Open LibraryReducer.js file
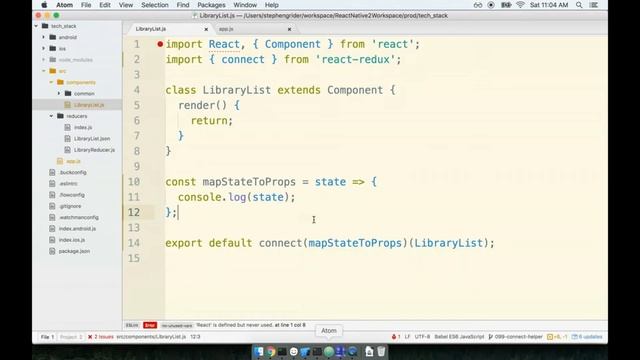This screenshot has height=360, width=640. [94, 150]
